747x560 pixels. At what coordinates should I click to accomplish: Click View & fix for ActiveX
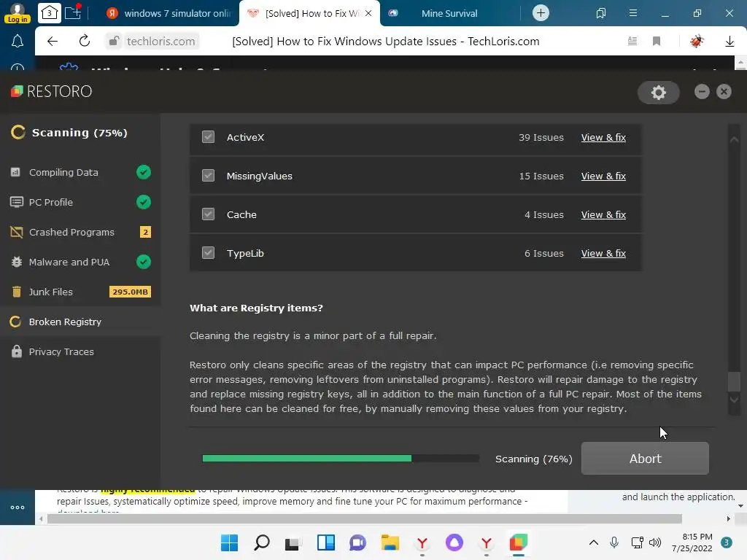[x=603, y=138]
